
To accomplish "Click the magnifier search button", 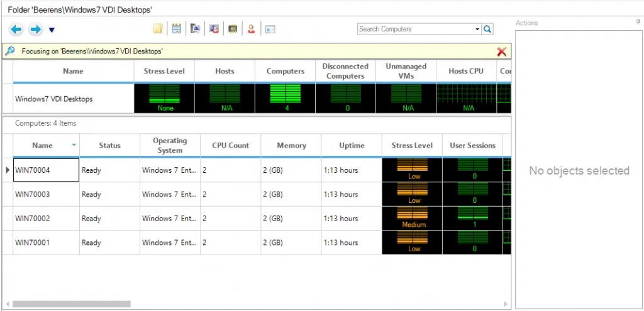I will [x=487, y=29].
